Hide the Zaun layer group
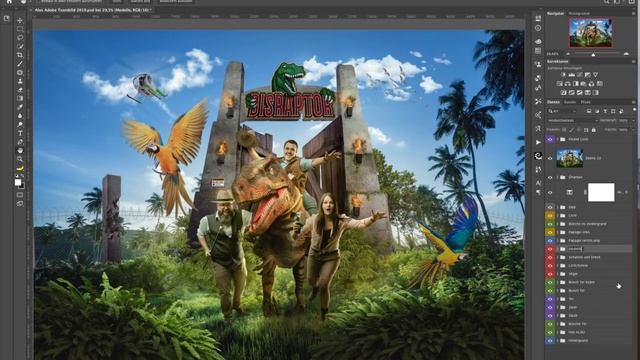 coord(550,307)
